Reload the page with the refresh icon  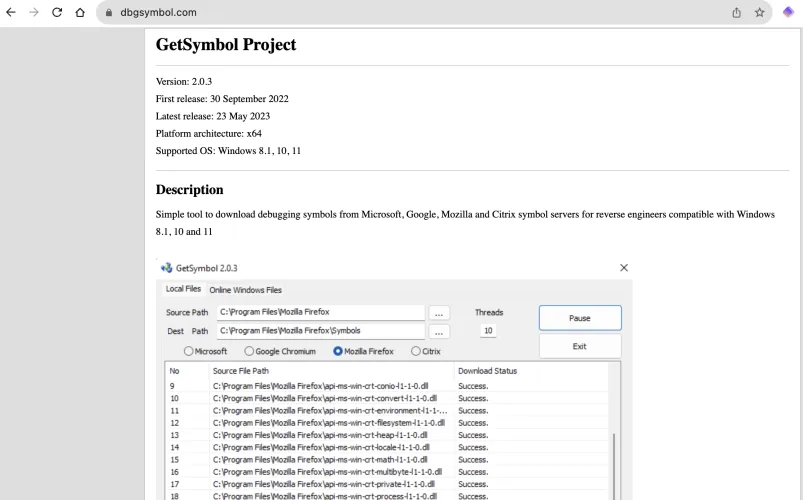(56, 12)
